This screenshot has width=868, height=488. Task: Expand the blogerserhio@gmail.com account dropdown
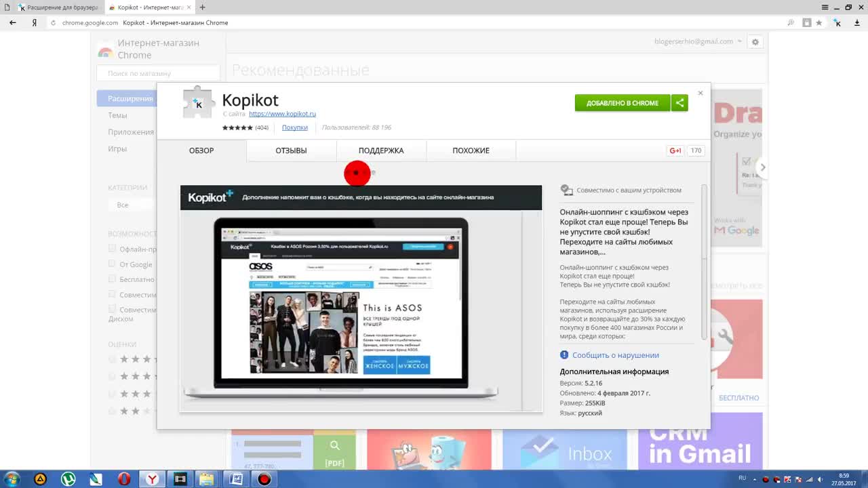tap(698, 41)
